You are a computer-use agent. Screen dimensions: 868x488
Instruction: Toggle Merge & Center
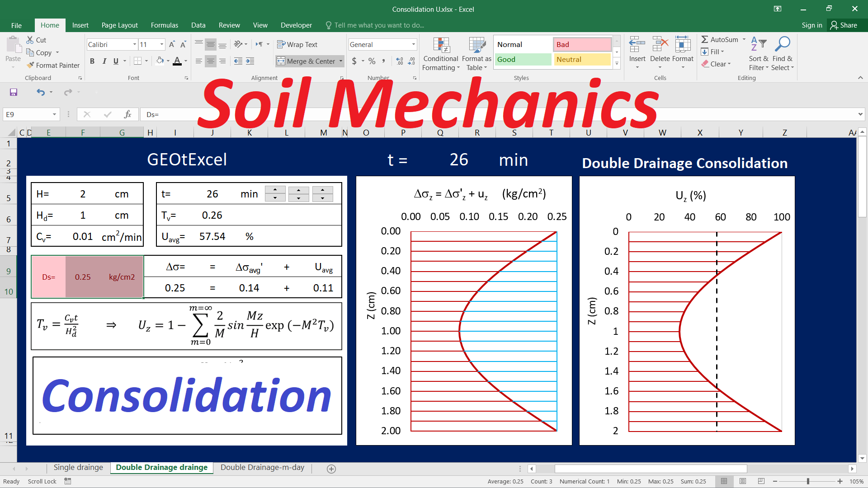(x=306, y=61)
